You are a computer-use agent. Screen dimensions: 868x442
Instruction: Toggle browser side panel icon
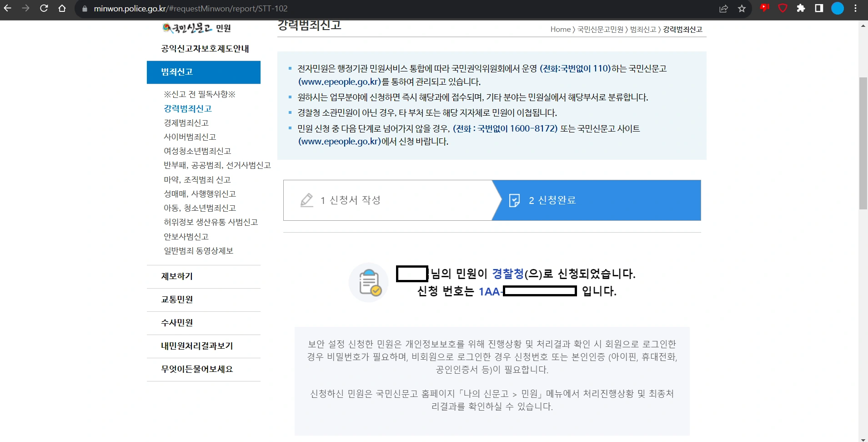(x=819, y=8)
